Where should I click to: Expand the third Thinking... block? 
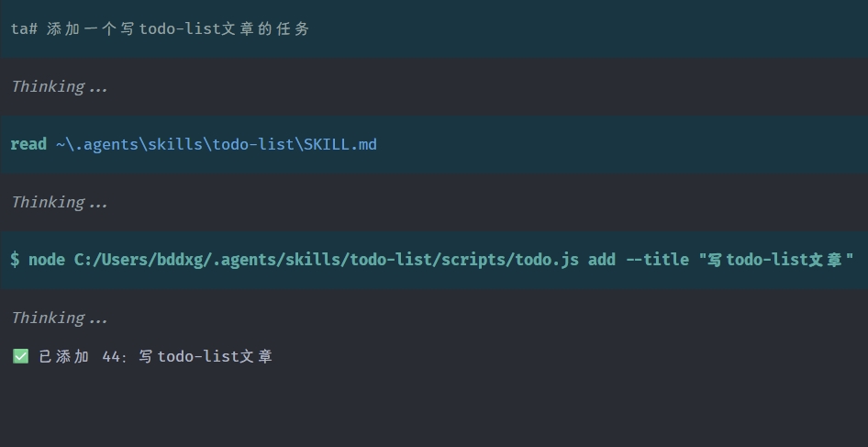[x=60, y=318]
